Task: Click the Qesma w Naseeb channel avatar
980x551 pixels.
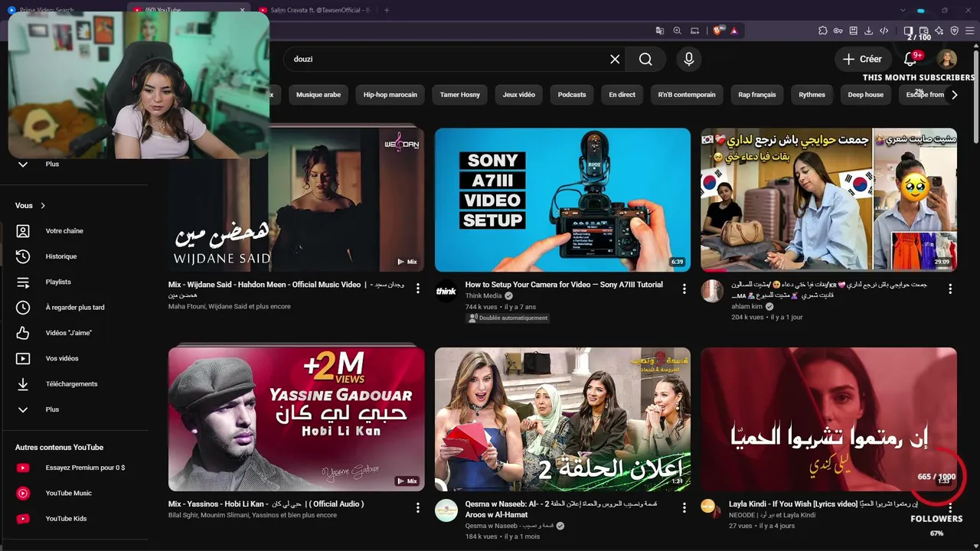Action: (446, 510)
